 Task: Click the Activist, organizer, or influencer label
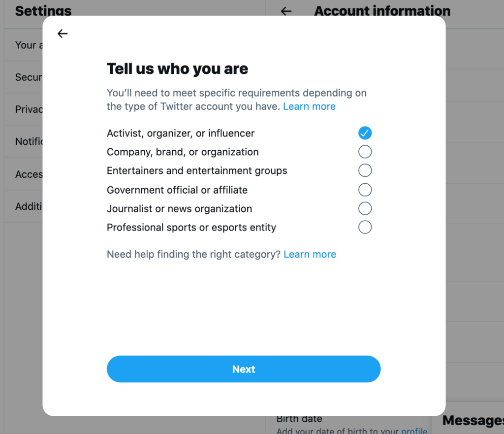click(181, 133)
